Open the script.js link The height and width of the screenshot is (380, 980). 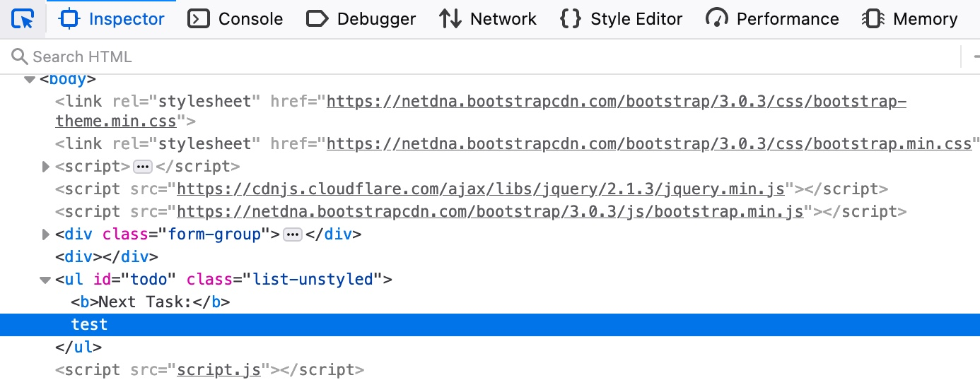(218, 370)
